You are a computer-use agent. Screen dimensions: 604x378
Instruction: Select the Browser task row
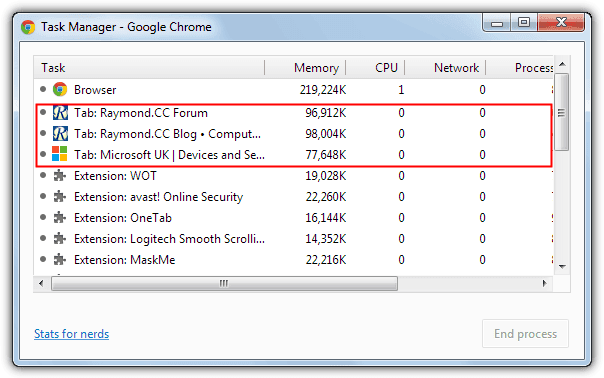click(x=294, y=90)
